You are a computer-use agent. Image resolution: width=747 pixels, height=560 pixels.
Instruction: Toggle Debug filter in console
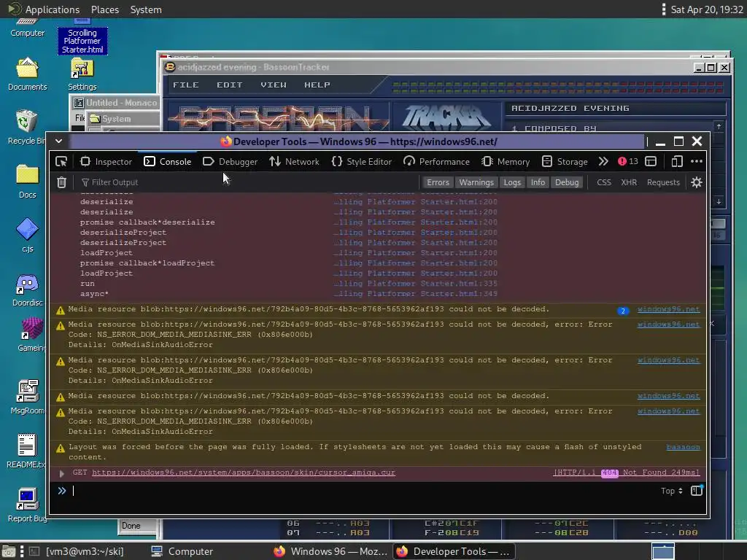click(567, 182)
